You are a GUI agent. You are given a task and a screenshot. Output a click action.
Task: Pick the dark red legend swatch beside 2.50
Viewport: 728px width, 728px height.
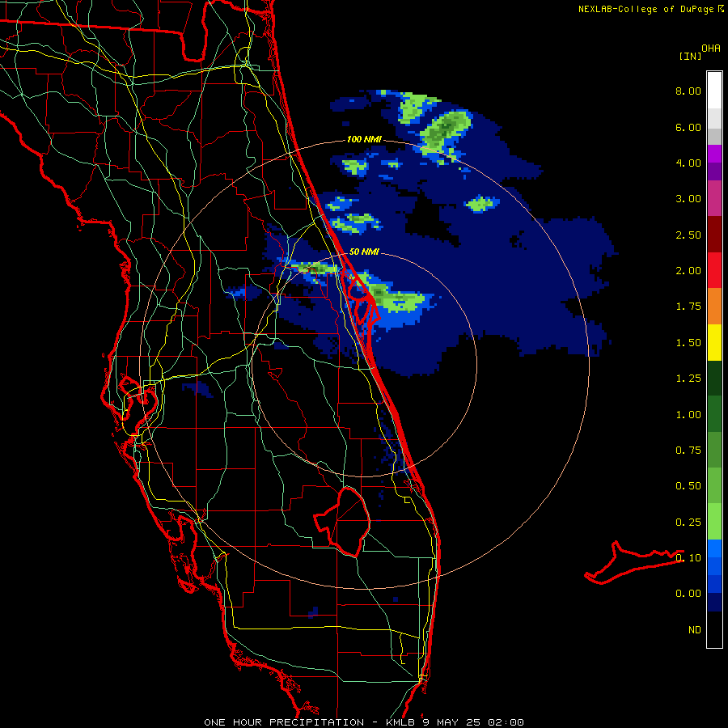pos(714,235)
